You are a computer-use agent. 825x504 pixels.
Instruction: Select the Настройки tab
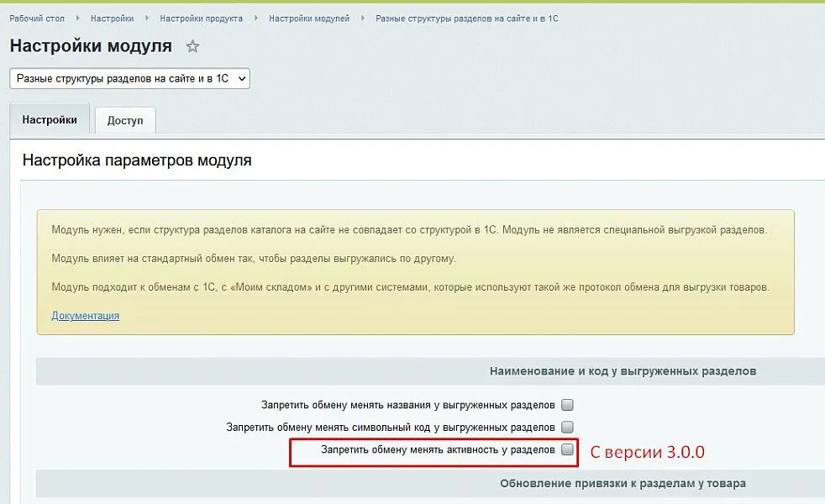click(x=49, y=119)
